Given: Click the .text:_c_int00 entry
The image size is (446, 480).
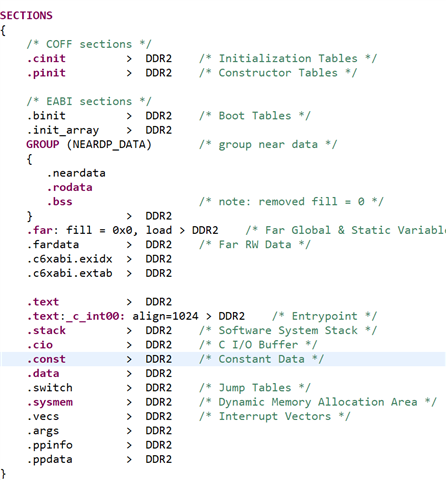Looking at the screenshot, I should [76, 316].
